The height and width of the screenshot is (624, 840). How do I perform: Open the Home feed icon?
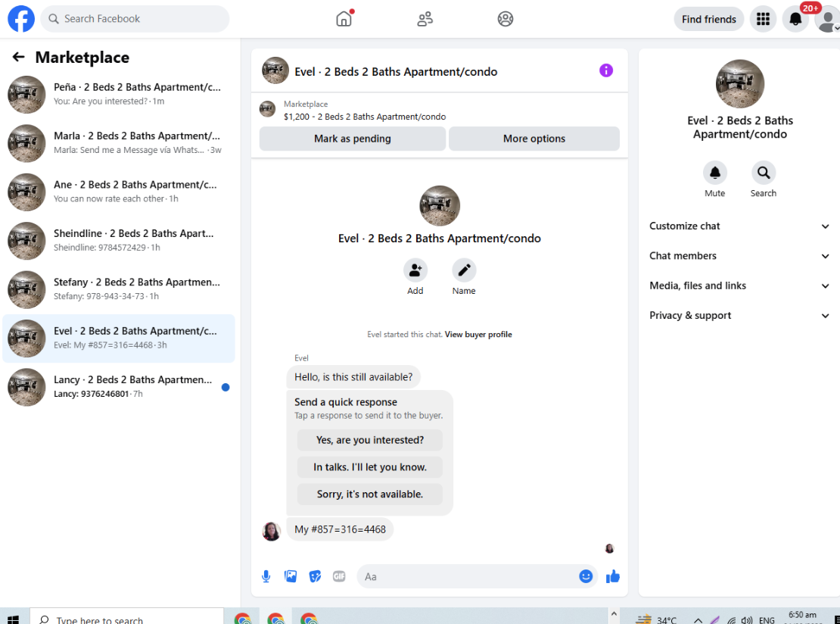(x=344, y=19)
